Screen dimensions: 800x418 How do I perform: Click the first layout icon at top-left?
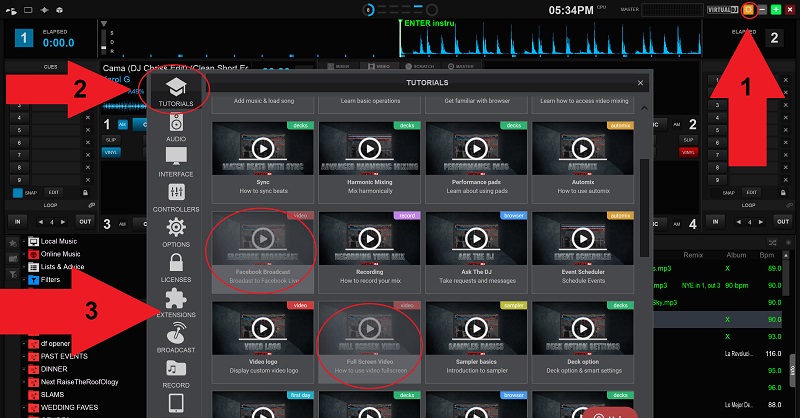click(11, 10)
